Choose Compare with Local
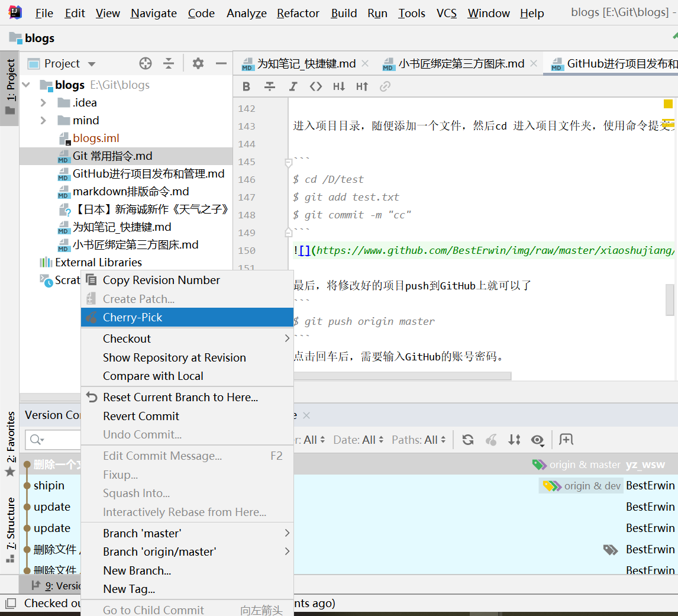The height and width of the screenshot is (616, 678). pyautogui.click(x=187, y=376)
